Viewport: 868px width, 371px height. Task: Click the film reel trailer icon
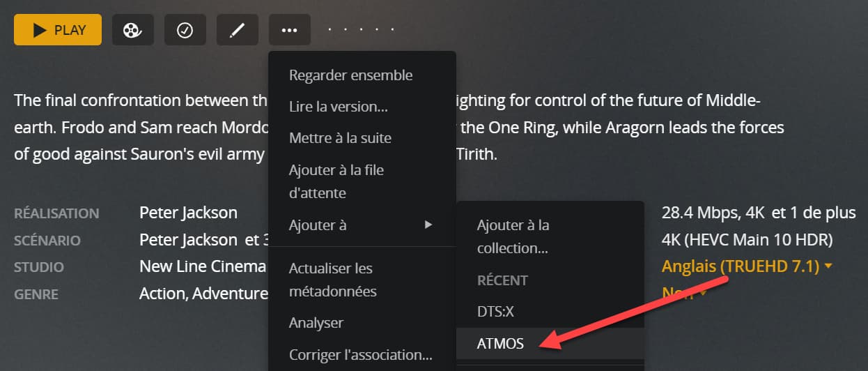[132, 30]
